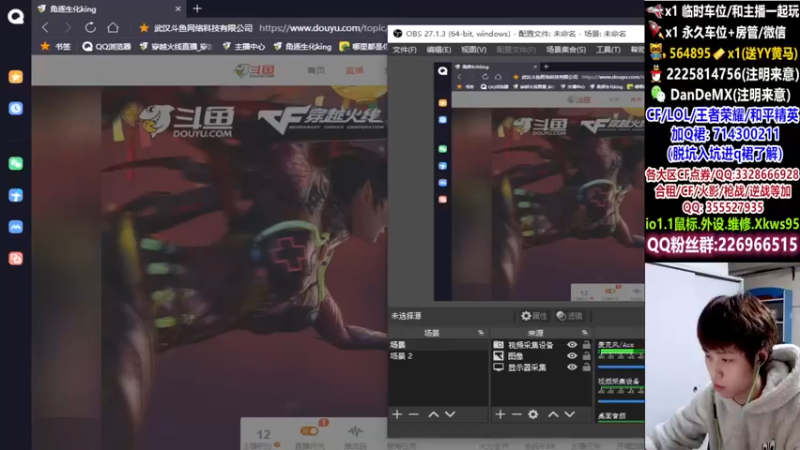Screen dimensions: 800x450
Task: Open the 角逐生化king bookmark
Action: click(x=303, y=46)
